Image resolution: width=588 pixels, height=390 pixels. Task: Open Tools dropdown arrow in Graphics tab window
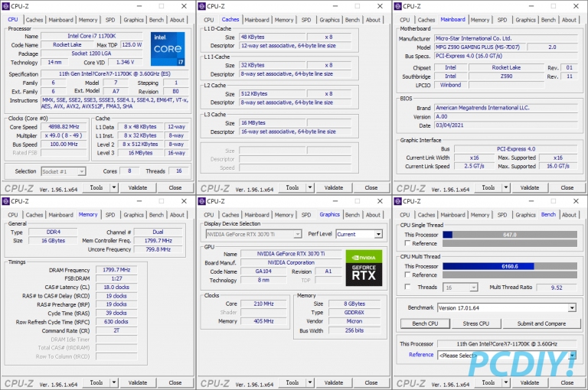[x=310, y=382]
